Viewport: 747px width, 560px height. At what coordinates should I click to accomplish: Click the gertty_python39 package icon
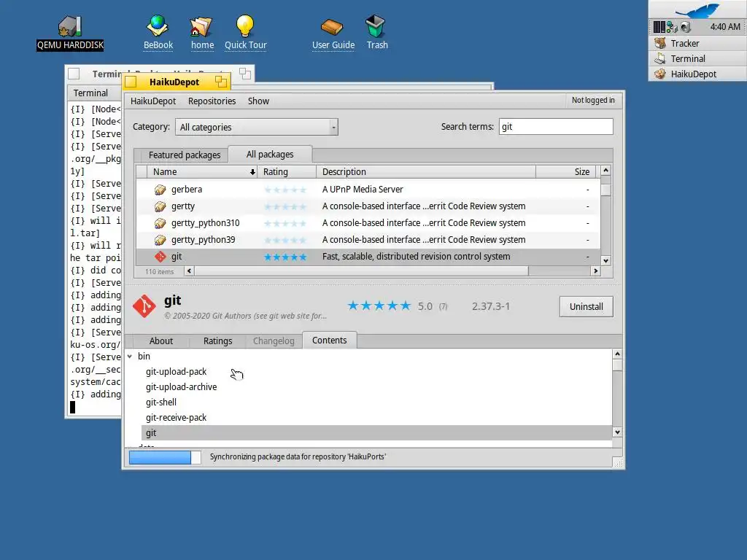tap(160, 239)
